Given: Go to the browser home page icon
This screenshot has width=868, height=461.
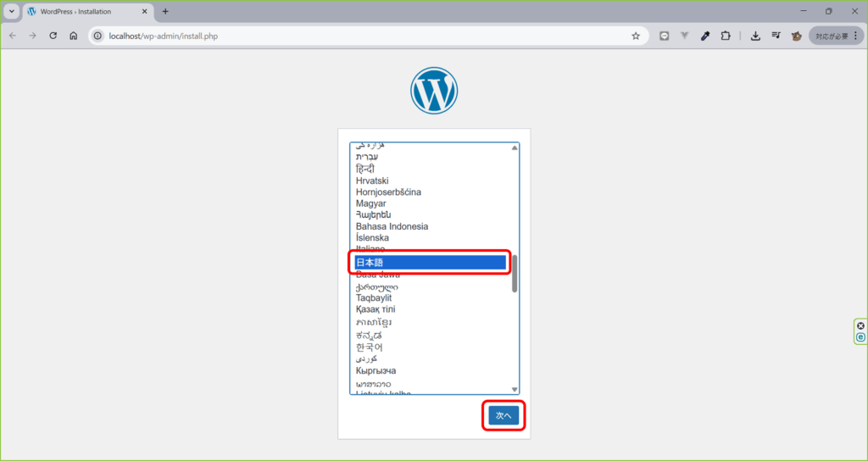Looking at the screenshot, I should pyautogui.click(x=74, y=36).
